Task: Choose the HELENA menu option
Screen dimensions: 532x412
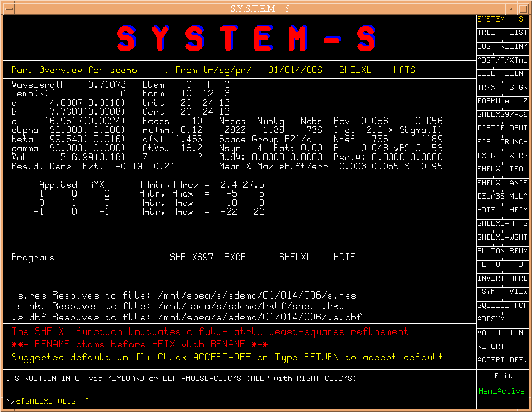Action: (x=514, y=73)
